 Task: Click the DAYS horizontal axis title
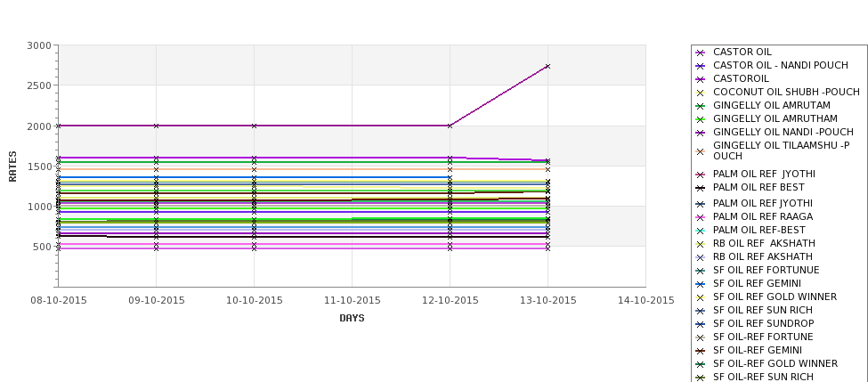[x=352, y=319]
